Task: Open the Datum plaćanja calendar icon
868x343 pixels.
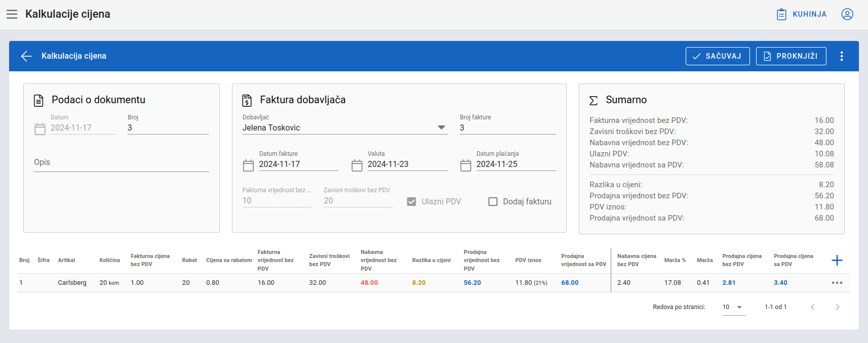Action: click(465, 165)
